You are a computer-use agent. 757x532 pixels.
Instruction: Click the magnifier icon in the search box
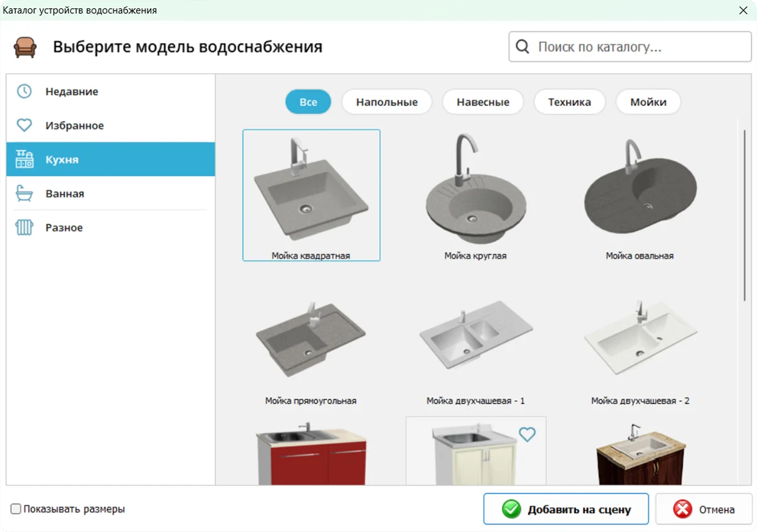(523, 47)
